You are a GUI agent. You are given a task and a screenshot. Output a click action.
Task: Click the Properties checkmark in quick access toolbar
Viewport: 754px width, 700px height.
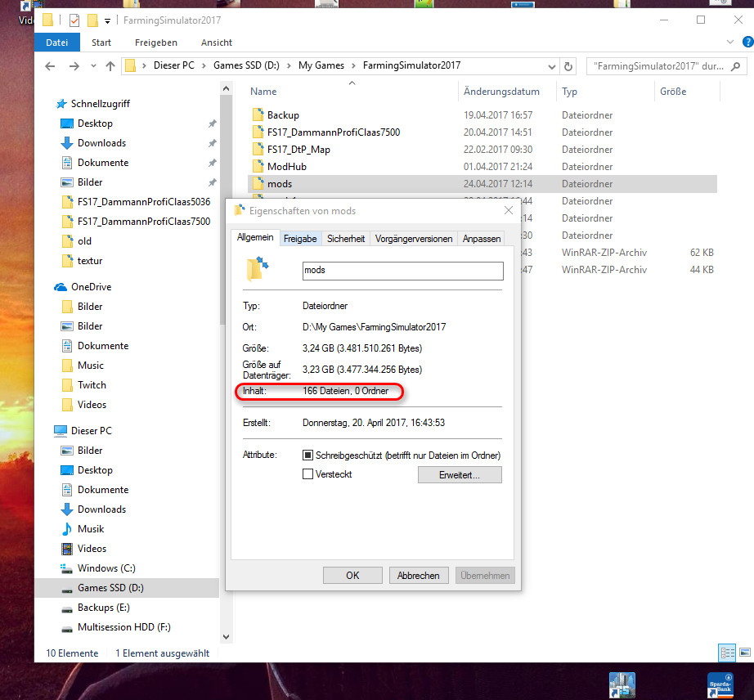(74, 20)
